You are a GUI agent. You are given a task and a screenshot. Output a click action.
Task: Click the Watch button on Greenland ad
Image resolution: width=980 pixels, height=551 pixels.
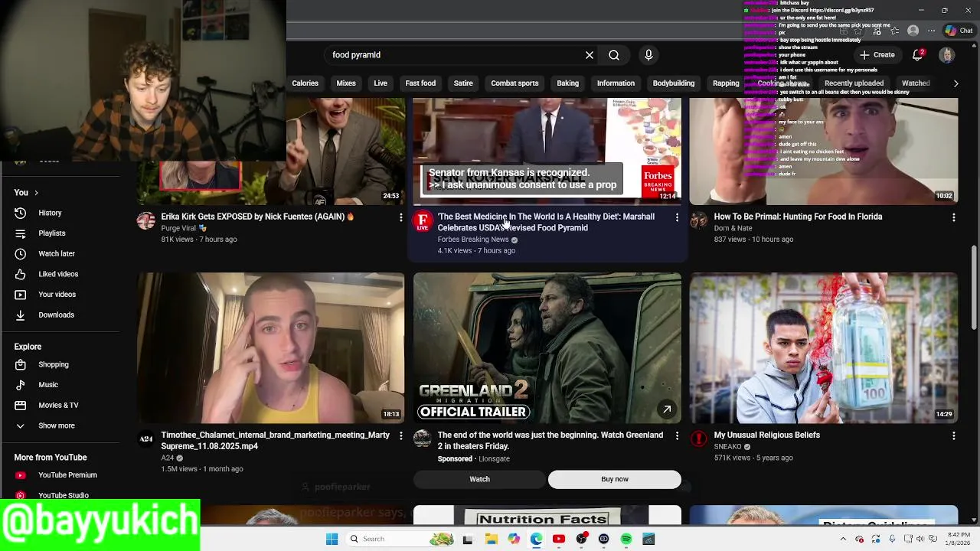point(479,479)
